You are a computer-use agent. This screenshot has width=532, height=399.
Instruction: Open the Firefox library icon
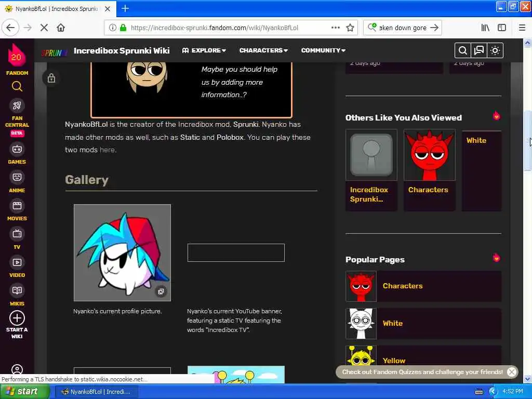point(485,28)
